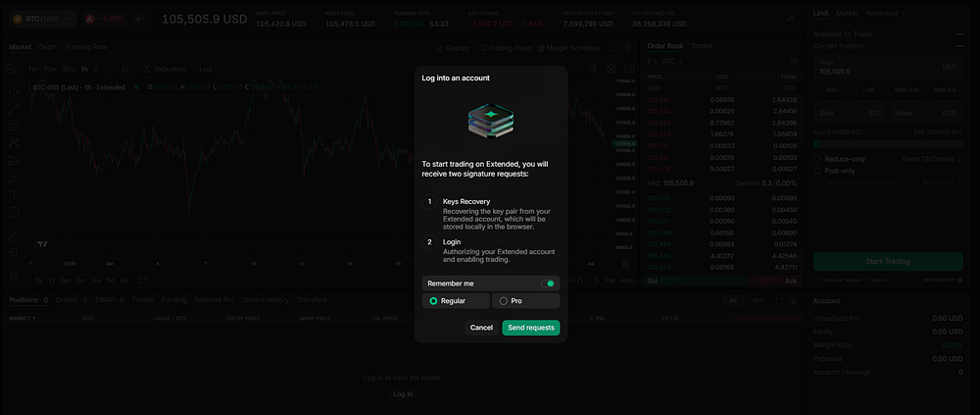Screen dimensions: 980x415
Task: Click the plus icon beside the -6.09% ticker
Action: (x=138, y=19)
